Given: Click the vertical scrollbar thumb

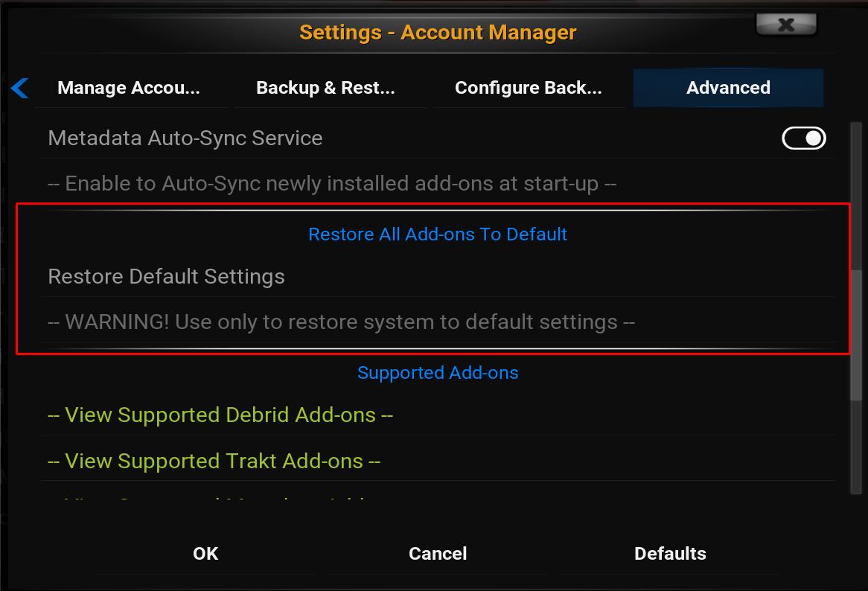Looking at the screenshot, I should tap(857, 335).
